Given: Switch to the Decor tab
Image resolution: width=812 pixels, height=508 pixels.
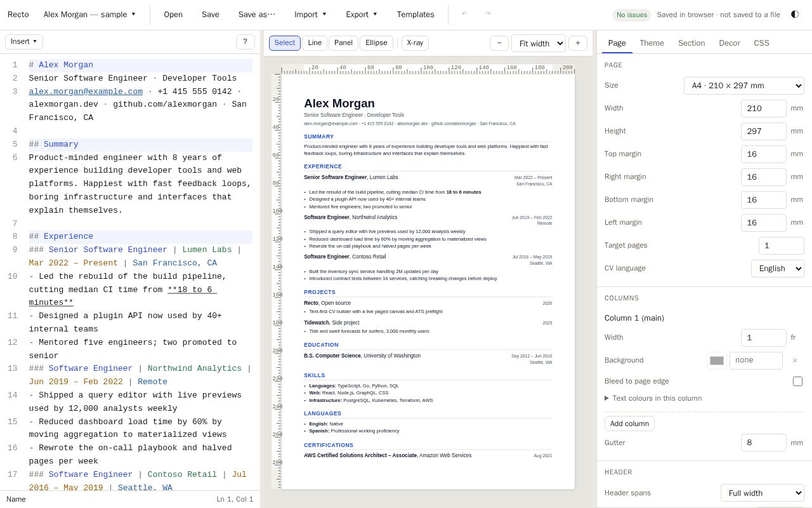Looking at the screenshot, I should tap(730, 43).
